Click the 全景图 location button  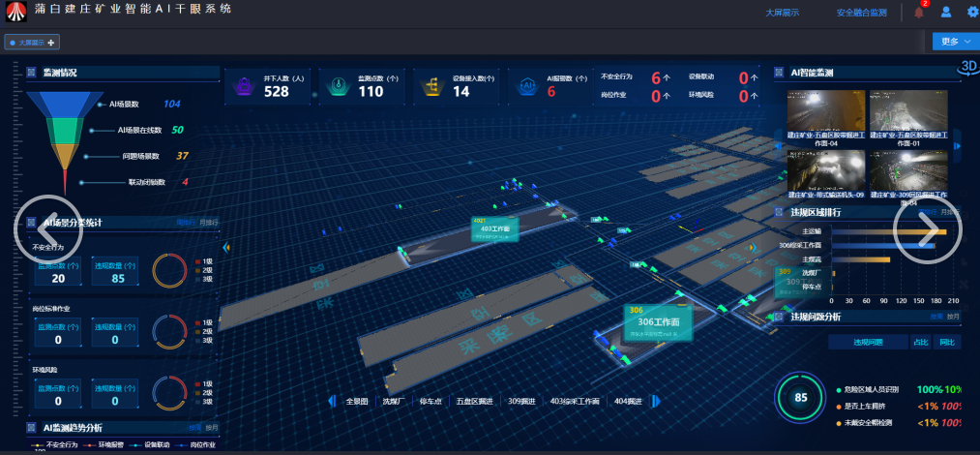click(358, 401)
